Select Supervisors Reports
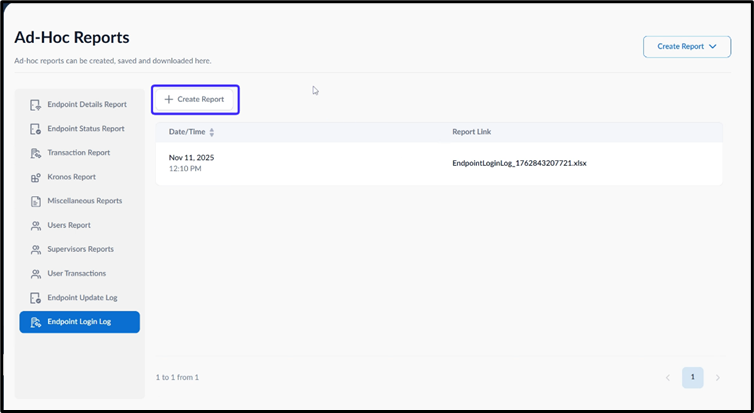The height and width of the screenshot is (413, 754). pos(80,250)
